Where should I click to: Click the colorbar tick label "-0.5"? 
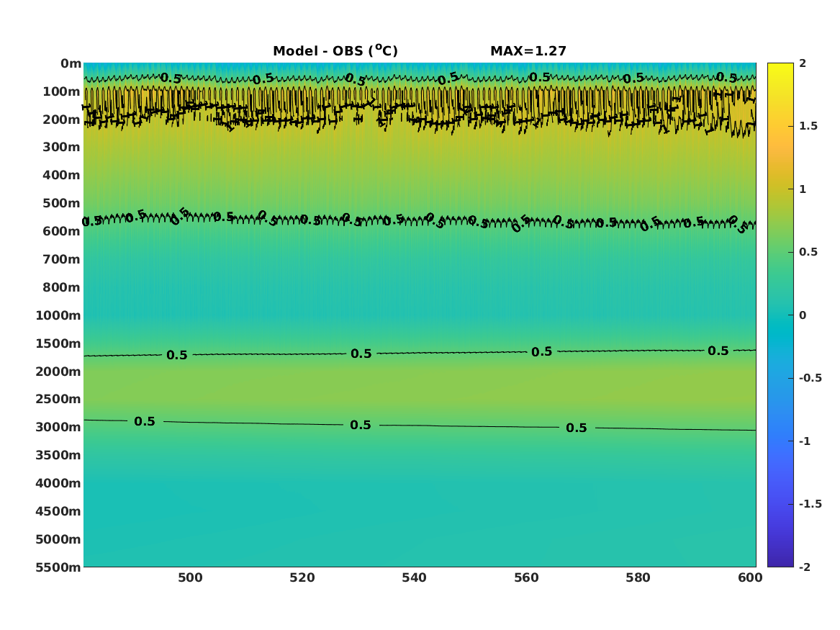810,378
